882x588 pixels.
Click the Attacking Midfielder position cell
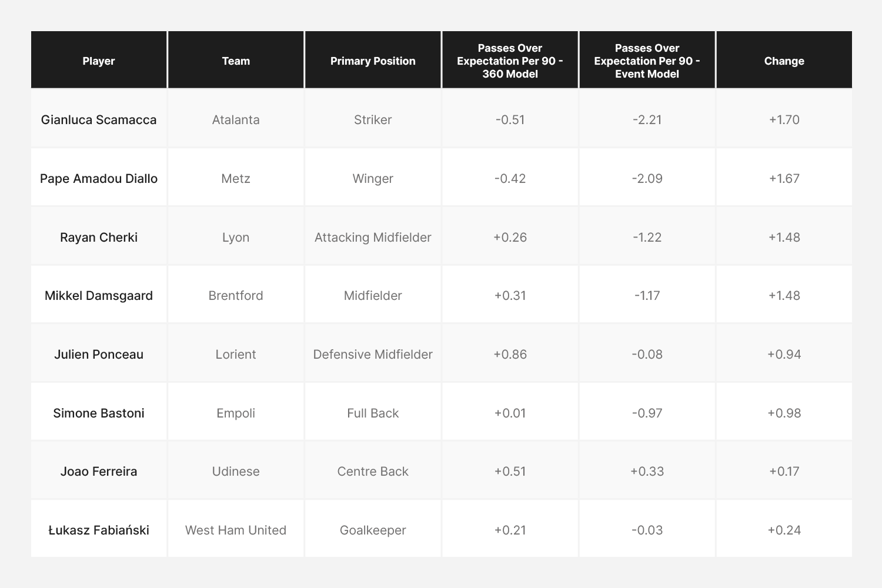373,237
